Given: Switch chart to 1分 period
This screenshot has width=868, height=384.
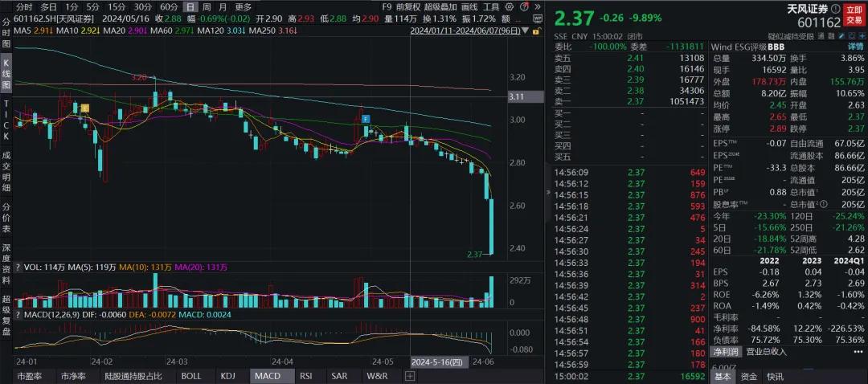Looking at the screenshot, I should click(x=72, y=7).
